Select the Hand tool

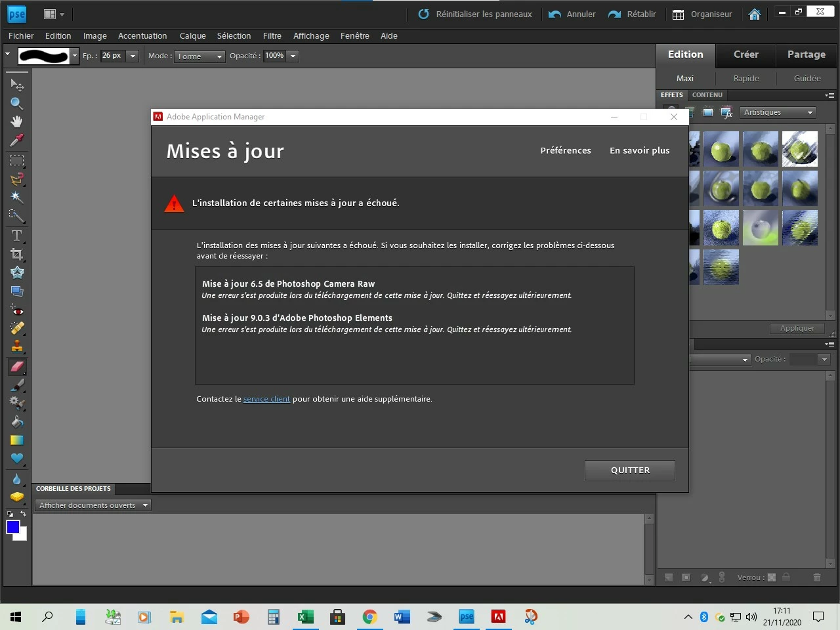17,121
